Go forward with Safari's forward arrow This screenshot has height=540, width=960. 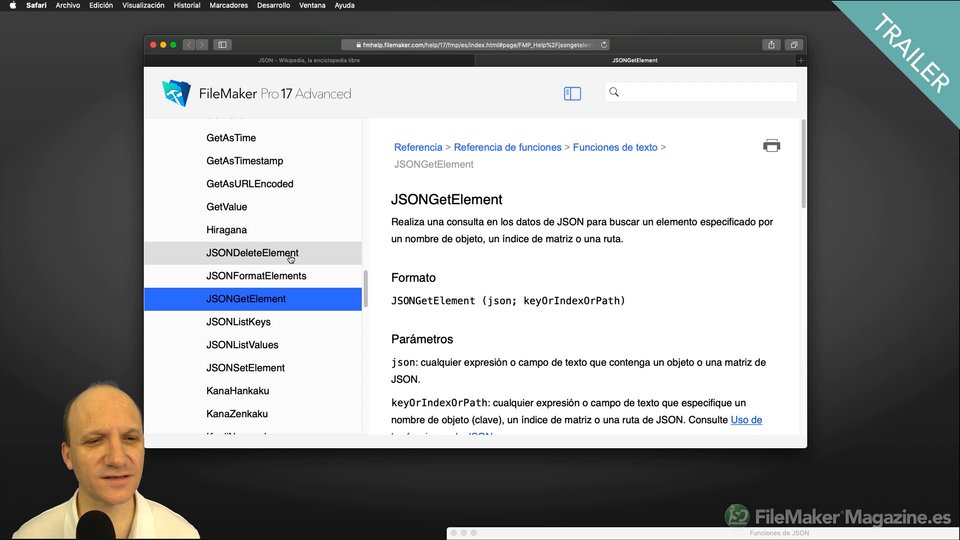click(202, 45)
